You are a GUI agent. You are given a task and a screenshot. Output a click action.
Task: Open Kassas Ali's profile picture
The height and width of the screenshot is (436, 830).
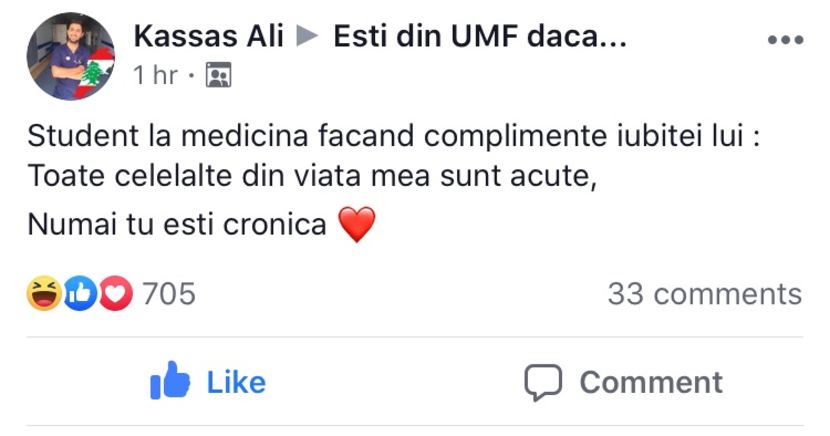(71, 56)
